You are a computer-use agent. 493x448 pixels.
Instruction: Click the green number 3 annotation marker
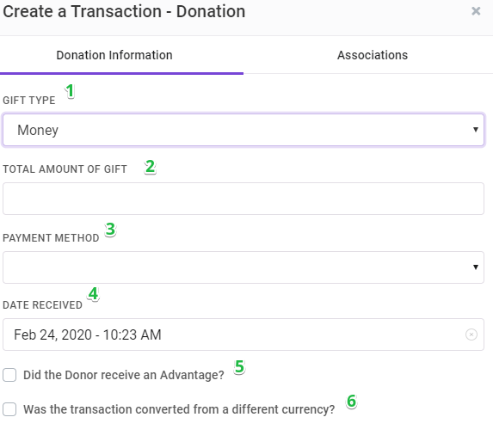click(x=110, y=230)
